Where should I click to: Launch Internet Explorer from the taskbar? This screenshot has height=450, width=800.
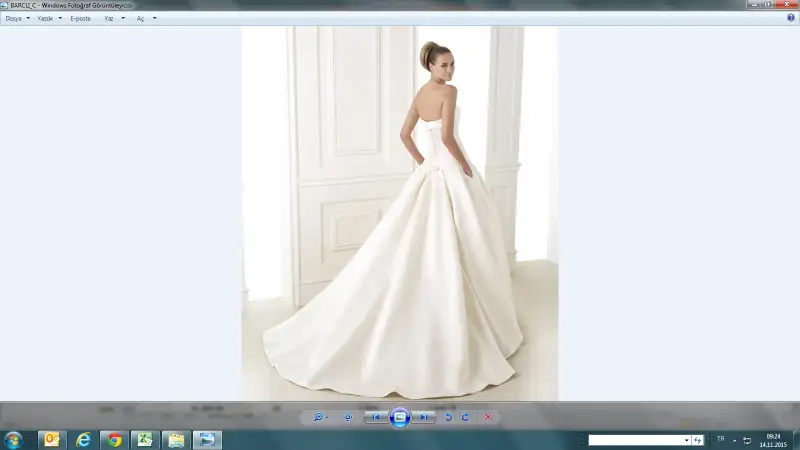point(83,440)
